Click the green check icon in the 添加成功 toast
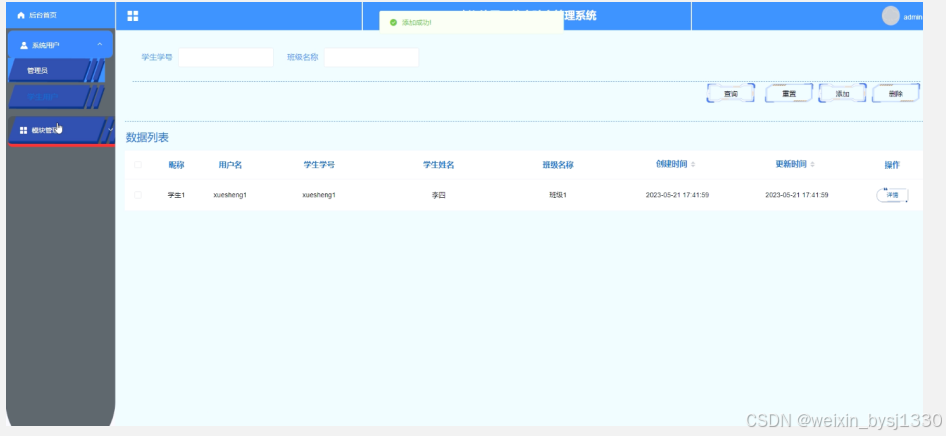Viewport: 946px width, 436px height. 393,22
